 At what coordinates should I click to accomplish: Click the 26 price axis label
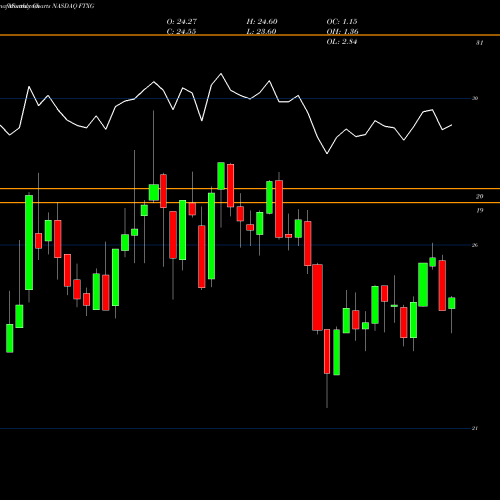coord(475,245)
